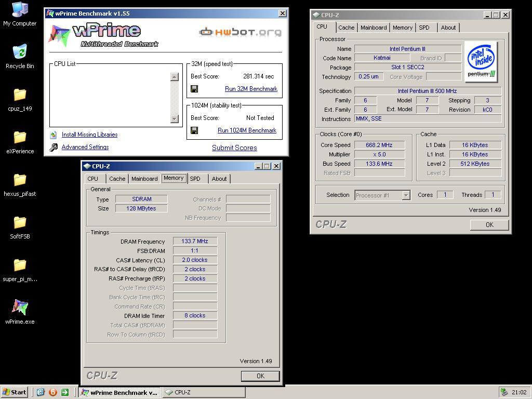The image size is (532, 399).
Task: Open Cache tab in processor CPU-Z window
Action: 347,28
